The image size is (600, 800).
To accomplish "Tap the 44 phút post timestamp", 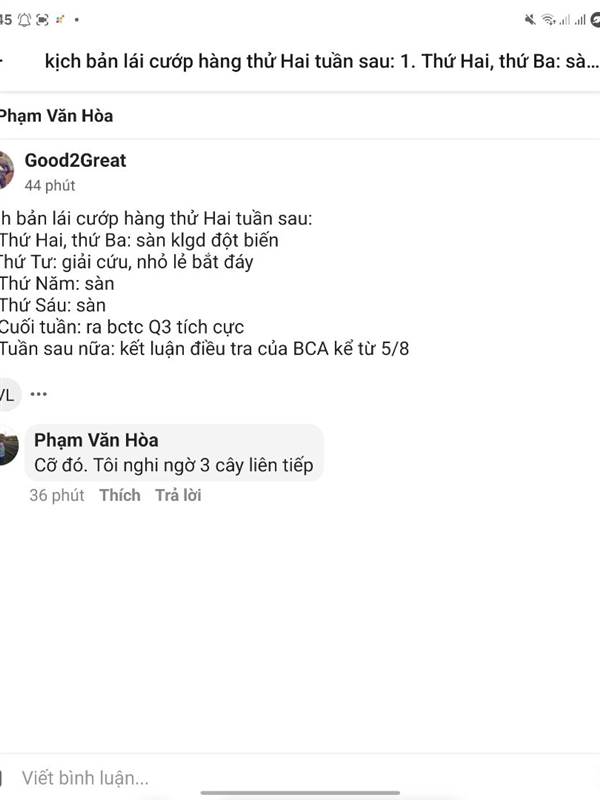I will click(50, 186).
